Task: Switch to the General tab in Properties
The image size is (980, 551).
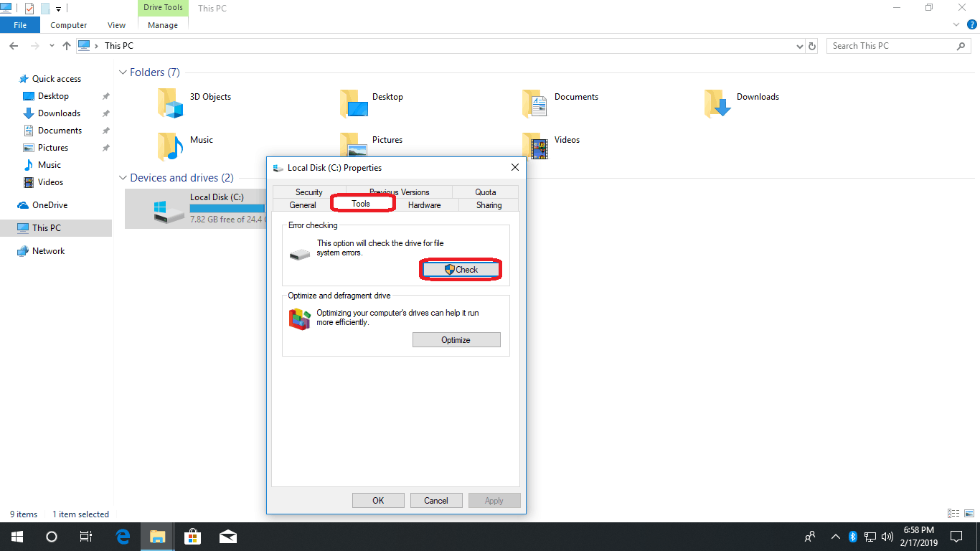Action: pyautogui.click(x=303, y=205)
